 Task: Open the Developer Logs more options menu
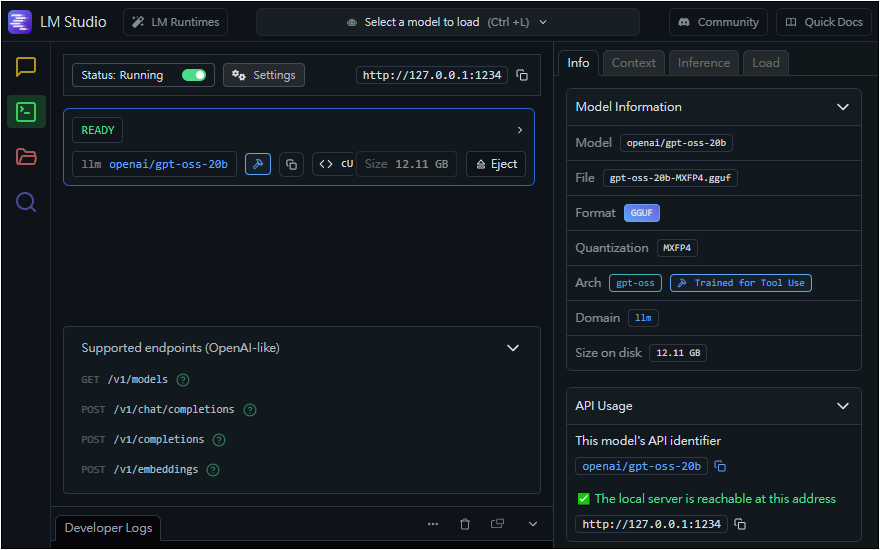(x=433, y=524)
